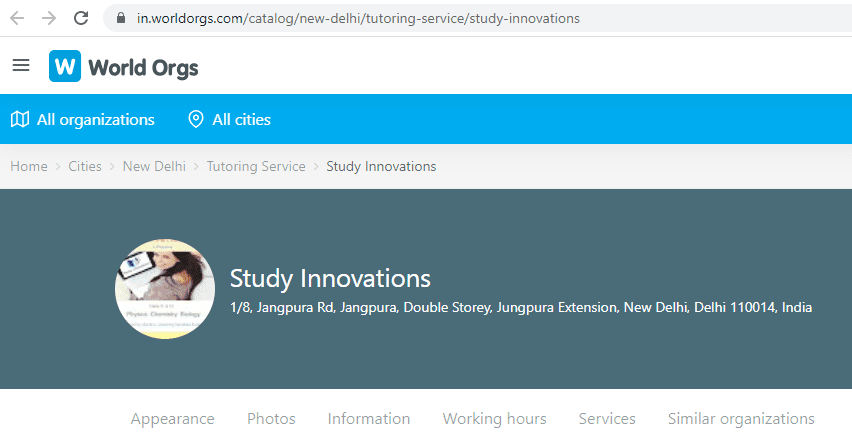Click the map icon beside All organizations
The image size is (852, 444).
tap(20, 119)
